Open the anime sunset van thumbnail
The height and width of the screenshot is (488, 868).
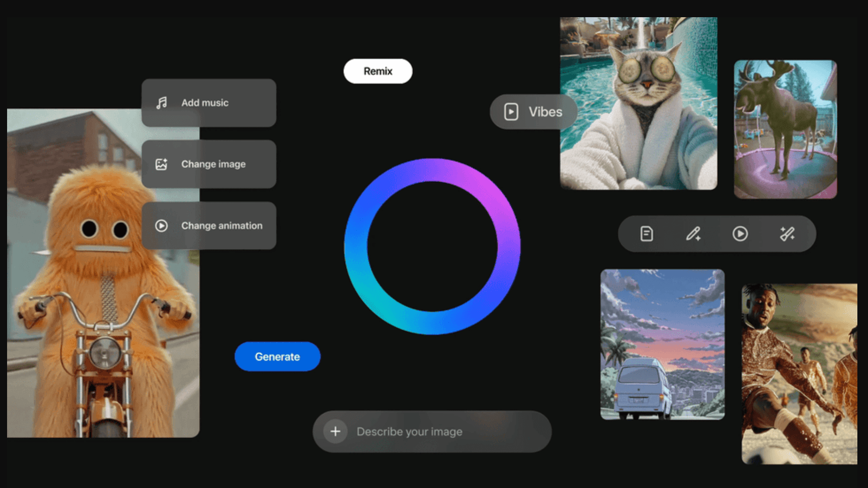tap(663, 345)
